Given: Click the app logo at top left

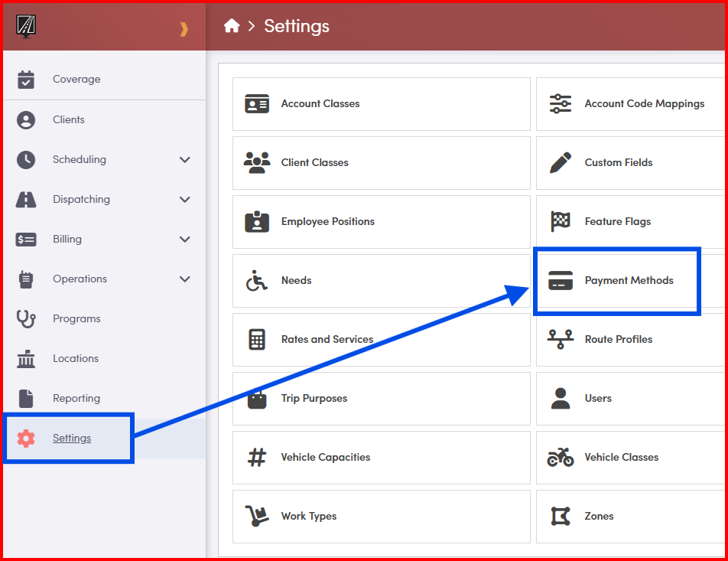Looking at the screenshot, I should [x=27, y=27].
